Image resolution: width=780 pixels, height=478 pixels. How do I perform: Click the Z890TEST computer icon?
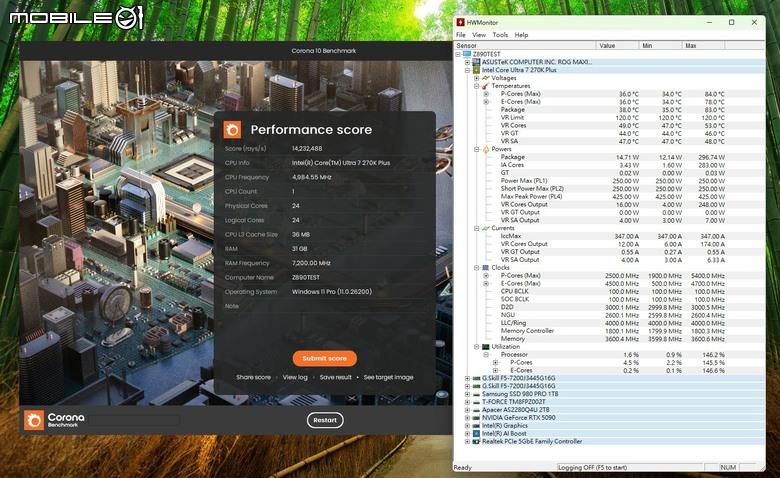pos(467,54)
